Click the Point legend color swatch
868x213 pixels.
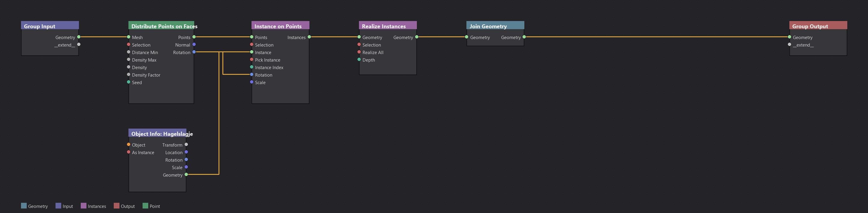[145, 205]
